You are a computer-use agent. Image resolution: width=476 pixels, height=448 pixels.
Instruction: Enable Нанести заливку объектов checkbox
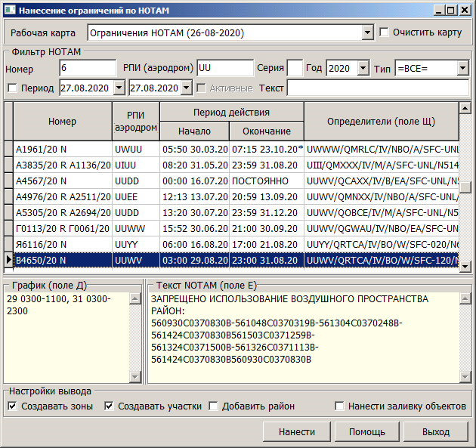pos(340,406)
